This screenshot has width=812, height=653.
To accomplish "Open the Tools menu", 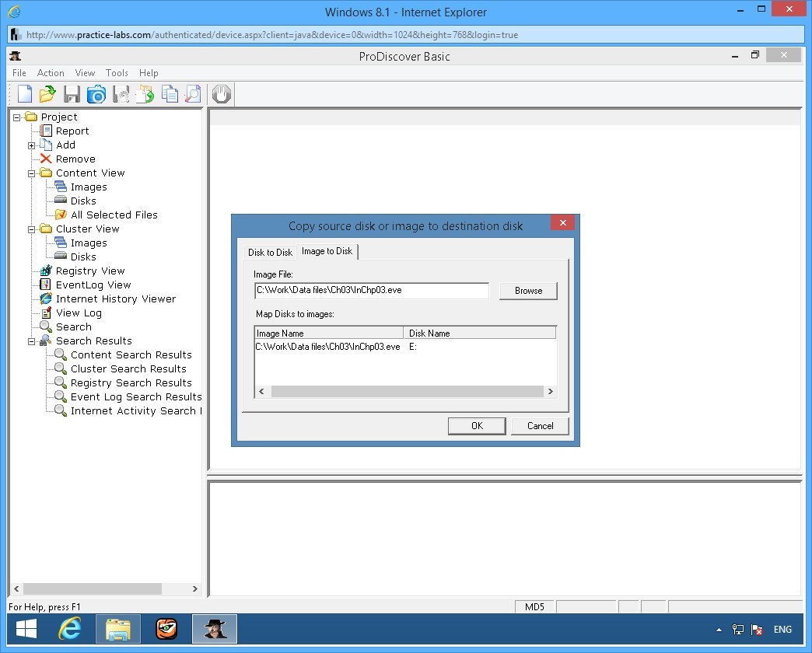I will [117, 73].
